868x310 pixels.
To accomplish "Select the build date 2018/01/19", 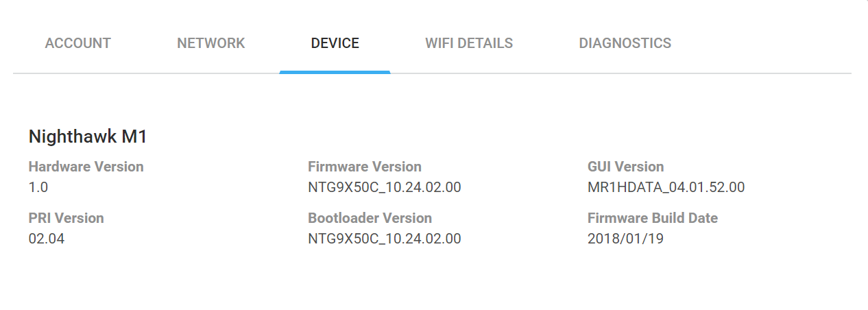I will pos(625,239).
